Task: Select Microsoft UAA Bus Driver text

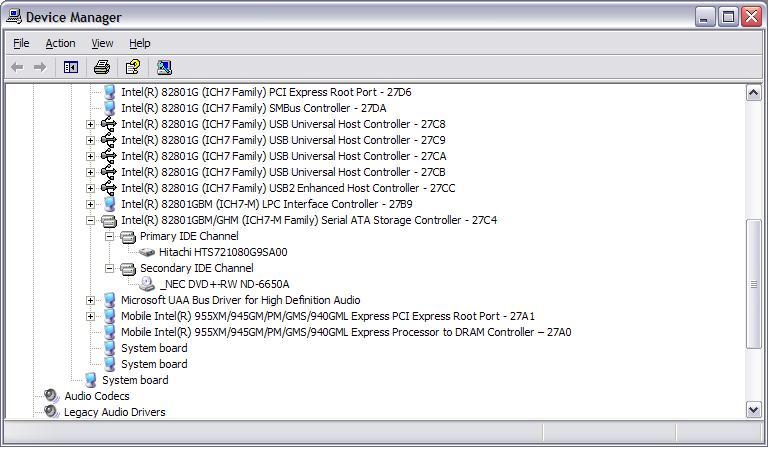Action: click(x=240, y=300)
